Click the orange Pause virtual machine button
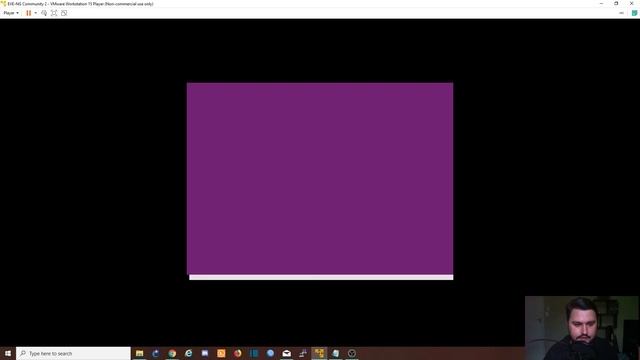 pos(29,13)
